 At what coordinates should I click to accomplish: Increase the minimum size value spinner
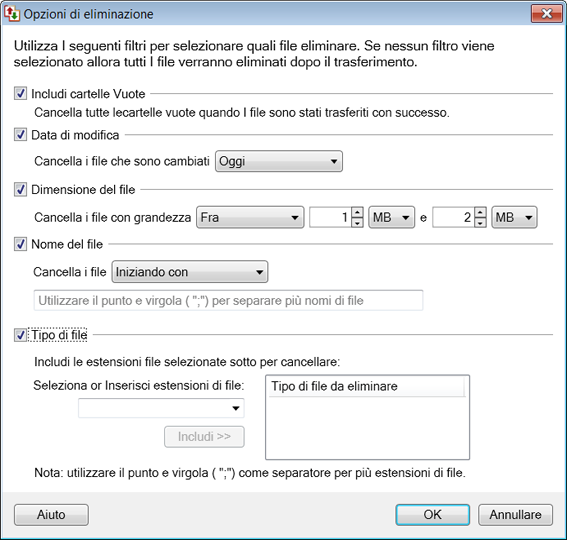(357, 212)
